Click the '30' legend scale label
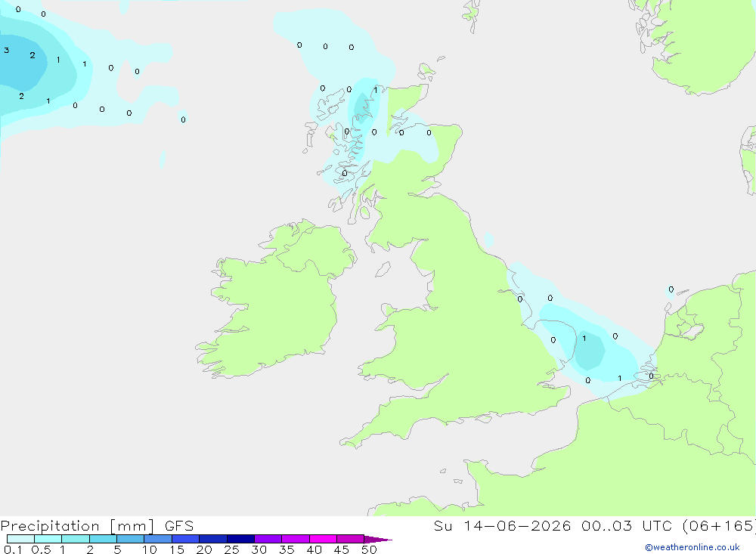This screenshot has height=554, width=756. coord(259,549)
